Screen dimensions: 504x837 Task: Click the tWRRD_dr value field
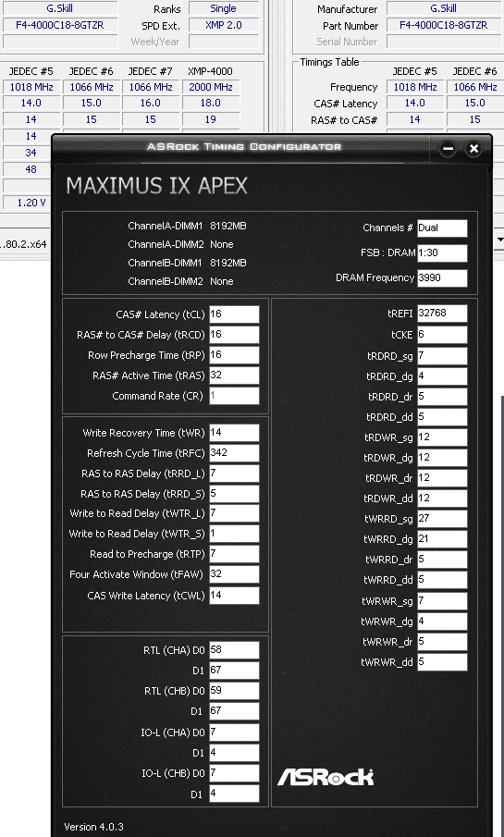pyautogui.click(x=443, y=560)
